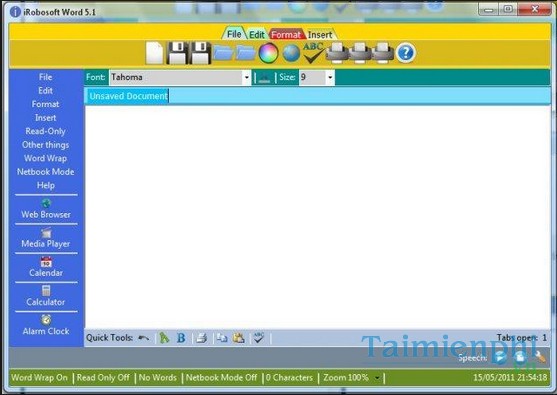The width and height of the screenshot is (557, 395).
Task: Click the middle printer icon in toolbar
Action: pos(359,53)
